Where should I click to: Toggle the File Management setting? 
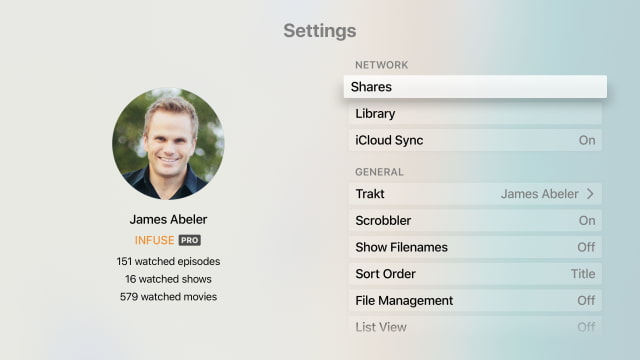(475, 300)
